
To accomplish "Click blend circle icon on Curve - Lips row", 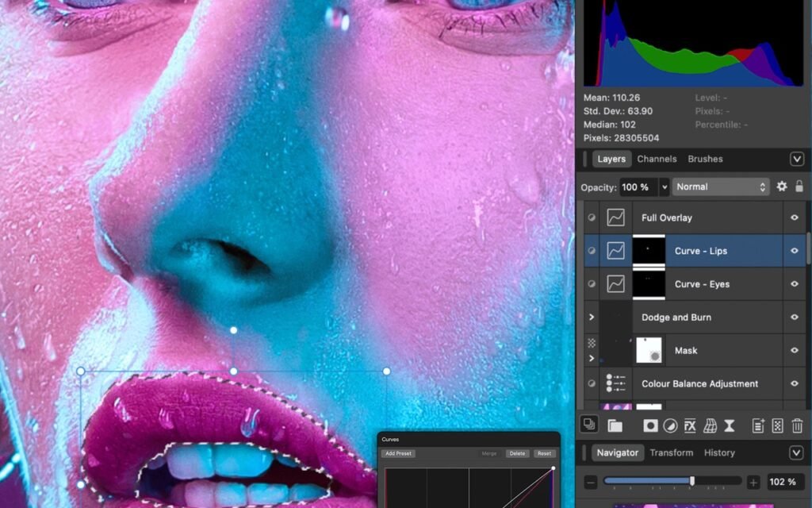I will [x=592, y=251].
